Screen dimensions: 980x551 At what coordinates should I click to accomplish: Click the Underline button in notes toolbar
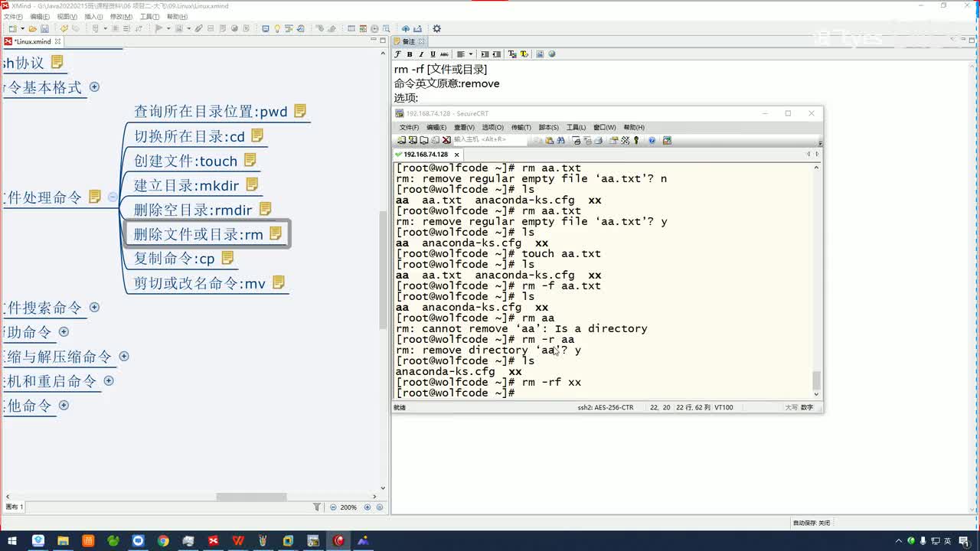tap(433, 54)
